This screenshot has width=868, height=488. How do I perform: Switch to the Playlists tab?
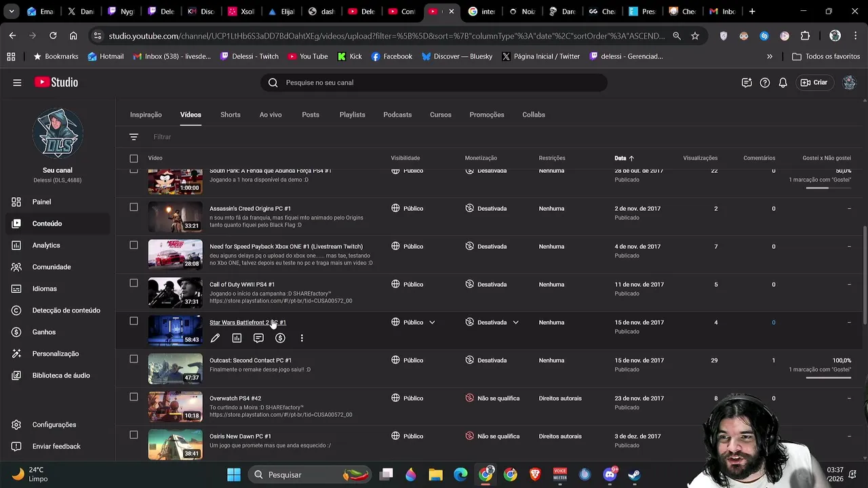[x=353, y=115]
